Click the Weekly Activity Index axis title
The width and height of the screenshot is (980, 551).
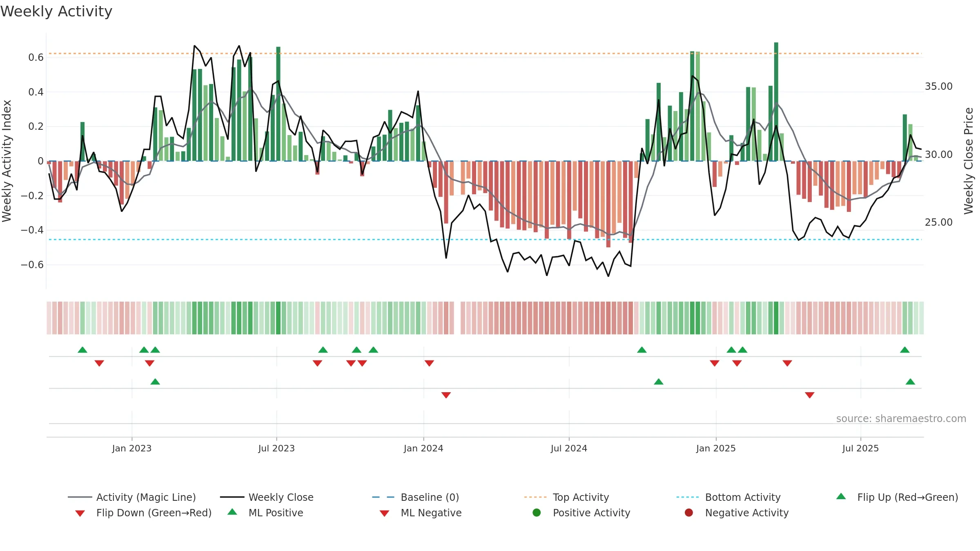[7, 161]
